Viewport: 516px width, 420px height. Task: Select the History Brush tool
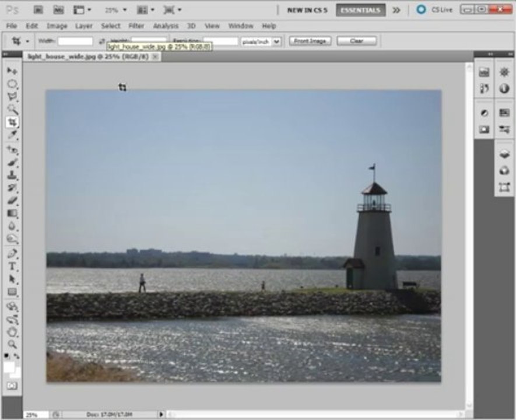click(12, 188)
